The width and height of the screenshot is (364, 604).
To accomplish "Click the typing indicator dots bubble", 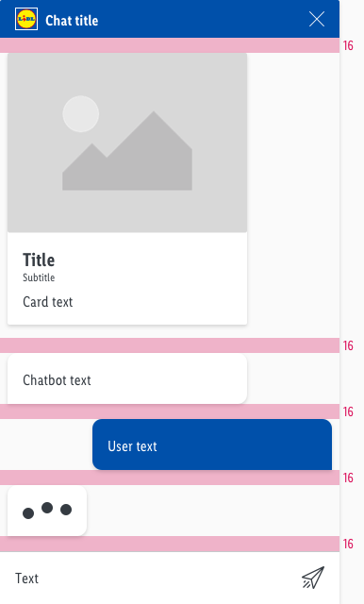I will 47,511.
